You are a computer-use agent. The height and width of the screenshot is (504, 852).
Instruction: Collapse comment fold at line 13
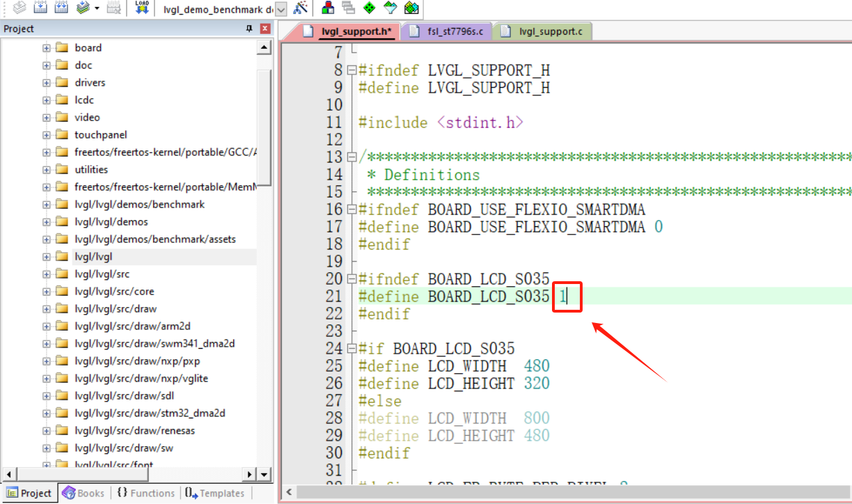pos(352,157)
